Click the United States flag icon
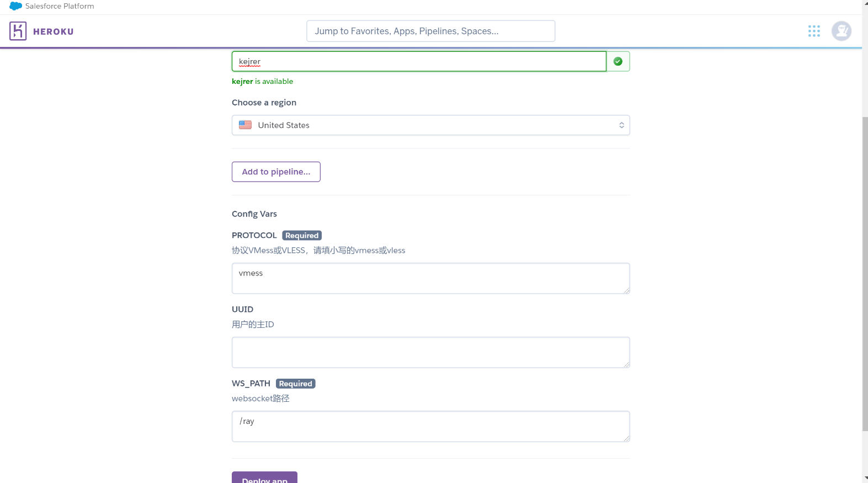 [246, 125]
